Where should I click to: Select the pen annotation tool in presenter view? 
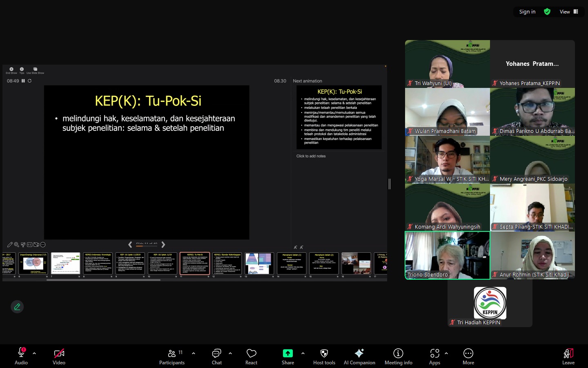coord(10,245)
